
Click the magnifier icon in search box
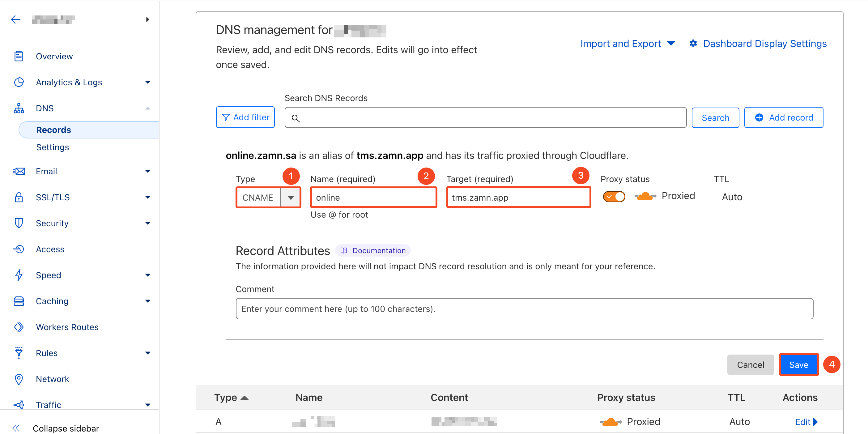296,118
